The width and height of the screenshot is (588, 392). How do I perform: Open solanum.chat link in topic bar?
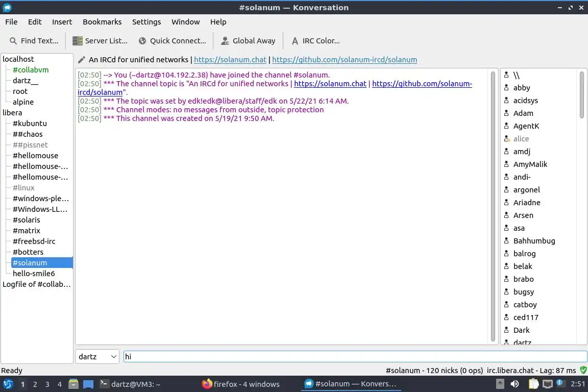(x=230, y=60)
